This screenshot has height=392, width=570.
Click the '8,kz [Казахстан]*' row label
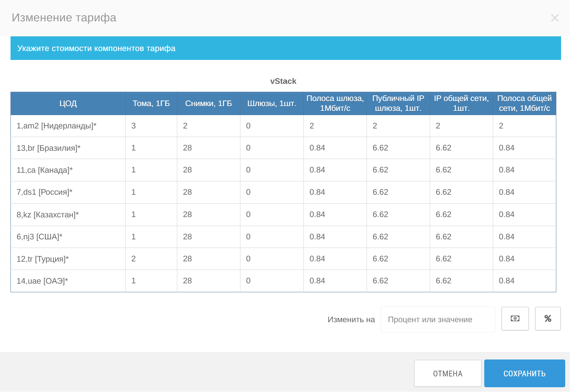pyautogui.click(x=47, y=215)
